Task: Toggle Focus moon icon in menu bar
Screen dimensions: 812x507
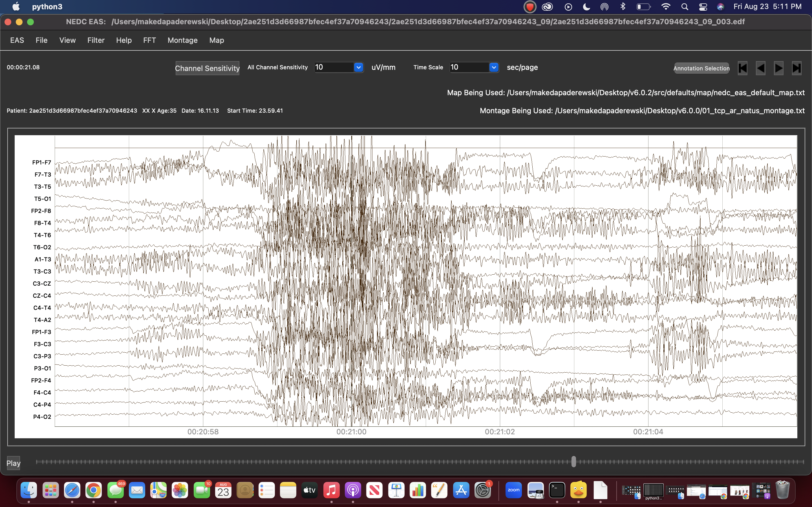Action: coord(586,7)
